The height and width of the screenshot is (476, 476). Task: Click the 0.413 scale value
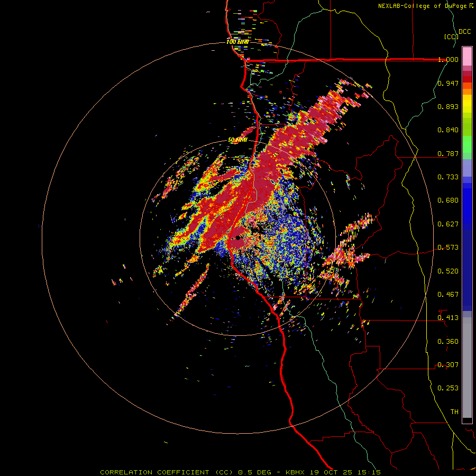[x=448, y=318]
